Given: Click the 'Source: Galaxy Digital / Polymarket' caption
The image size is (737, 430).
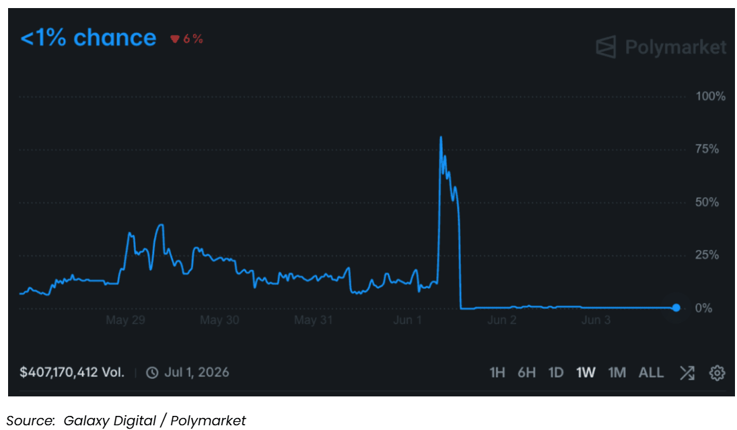Looking at the screenshot, I should coord(126,420).
